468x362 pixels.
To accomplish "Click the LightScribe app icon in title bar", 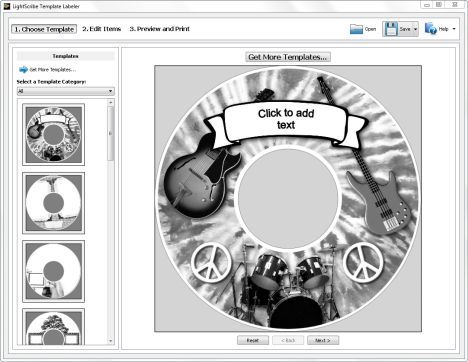I will (x=7, y=6).
